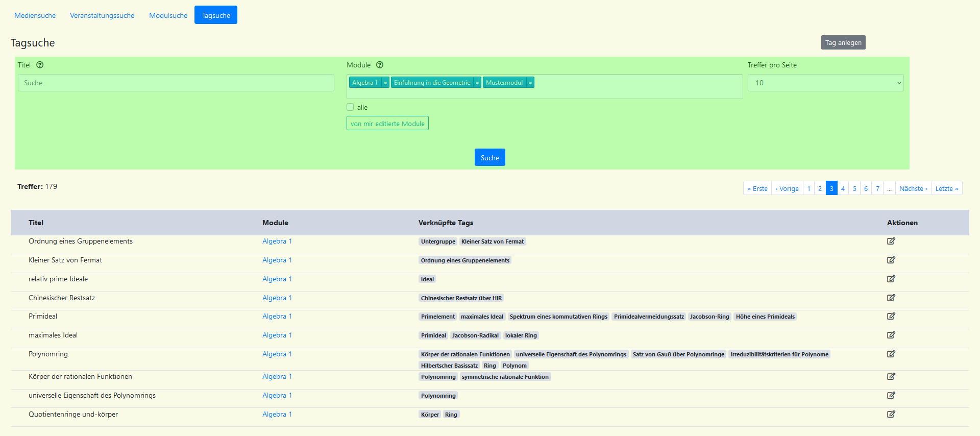Image resolution: width=980 pixels, height=436 pixels.
Task: Switch to Mediensuche tab
Action: 35,15
